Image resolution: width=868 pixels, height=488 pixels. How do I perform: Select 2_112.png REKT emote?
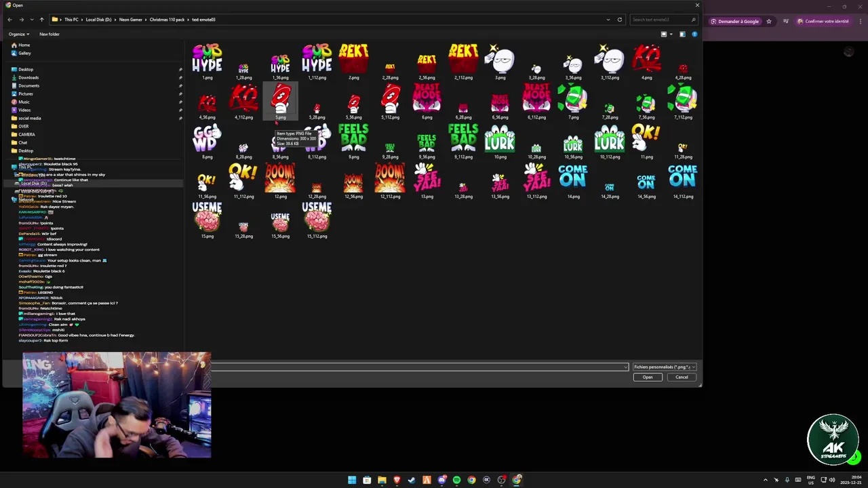click(463, 62)
